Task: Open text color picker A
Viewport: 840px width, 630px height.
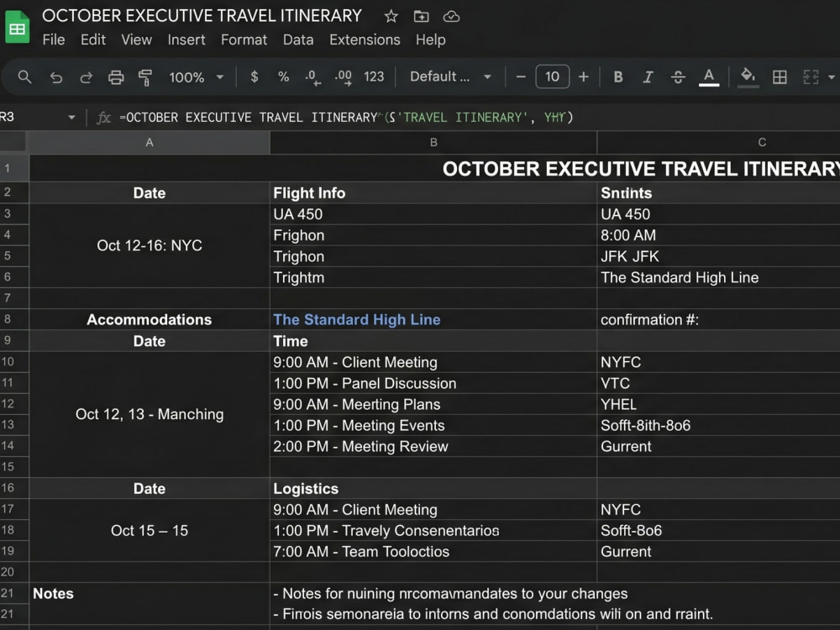Action: (709, 77)
